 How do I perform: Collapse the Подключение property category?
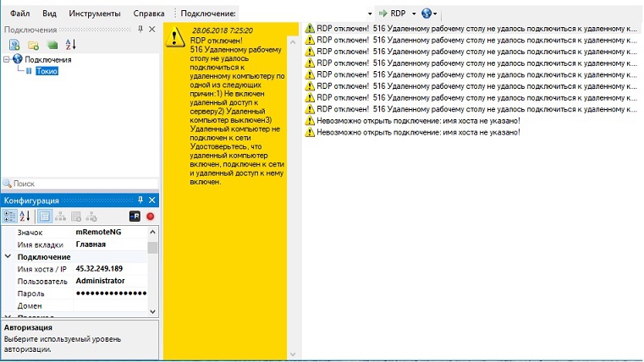pyautogui.click(x=8, y=256)
